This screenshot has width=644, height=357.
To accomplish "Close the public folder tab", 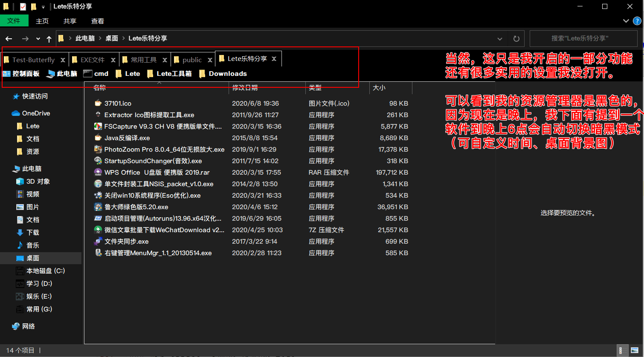I will [211, 60].
